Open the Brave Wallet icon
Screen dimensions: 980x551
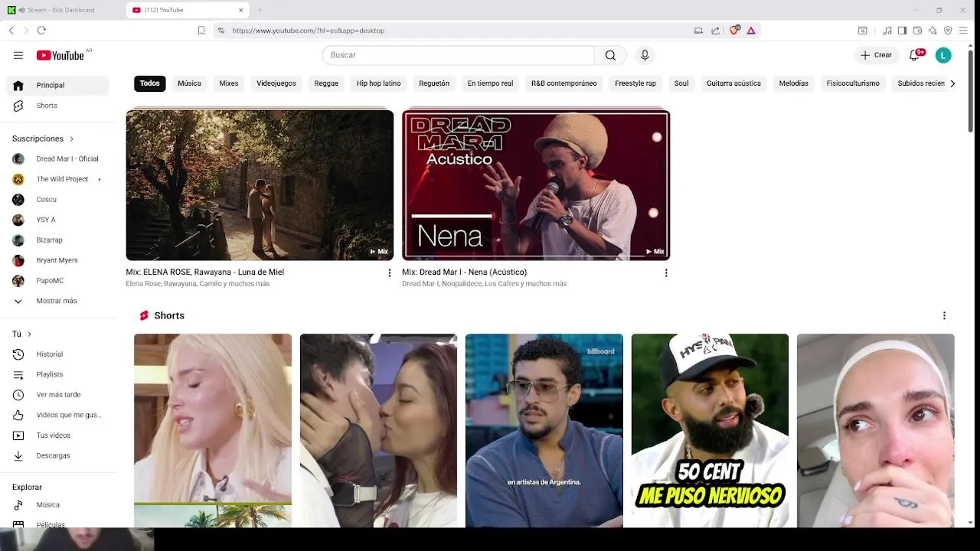point(917,31)
